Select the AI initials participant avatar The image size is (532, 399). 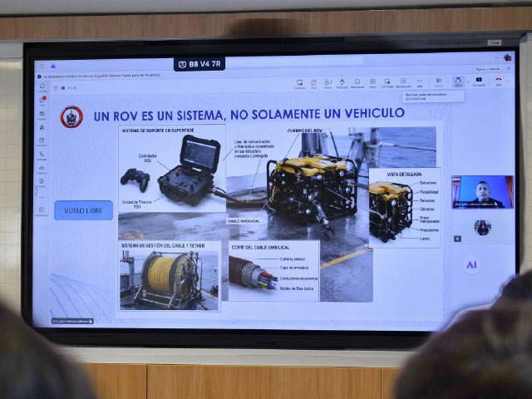471,265
